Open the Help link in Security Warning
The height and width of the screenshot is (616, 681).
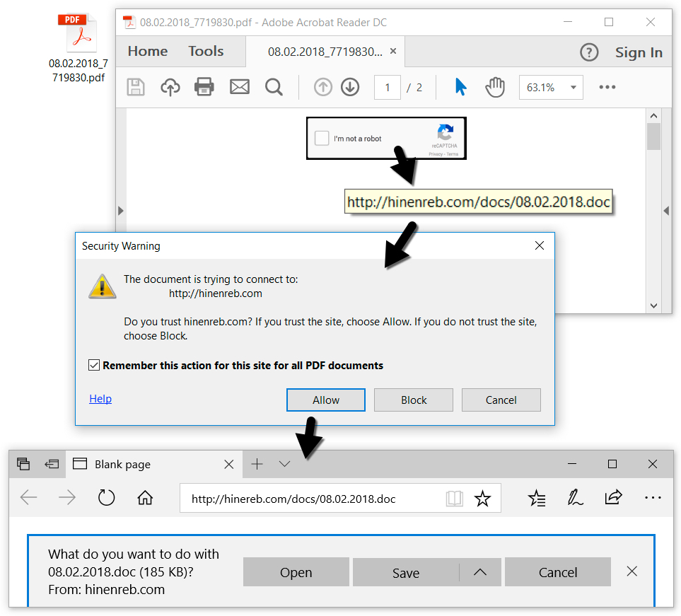click(x=100, y=399)
